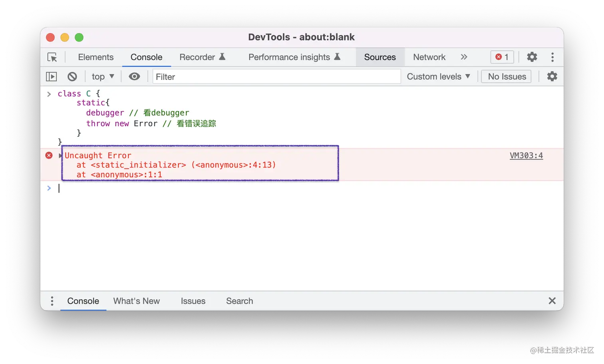Clear the console
The image size is (604, 364).
pyautogui.click(x=72, y=76)
